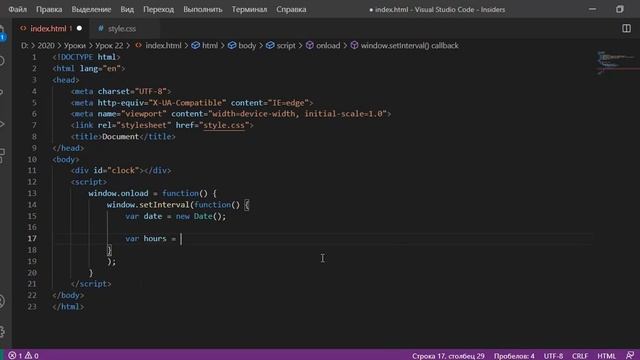Screen dimensions: 640x360
Task: Click line number 13 in the gutter
Action: pos(32,193)
